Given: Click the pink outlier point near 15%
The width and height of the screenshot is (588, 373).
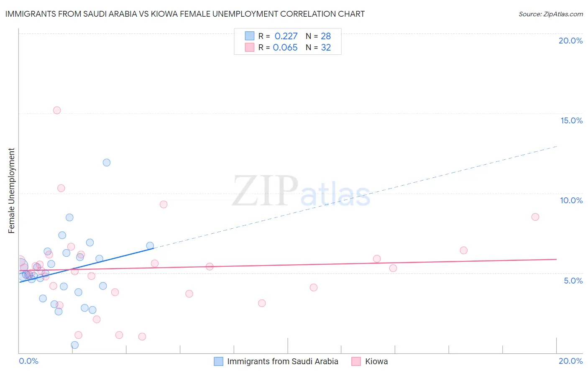Looking at the screenshot, I should (x=57, y=110).
